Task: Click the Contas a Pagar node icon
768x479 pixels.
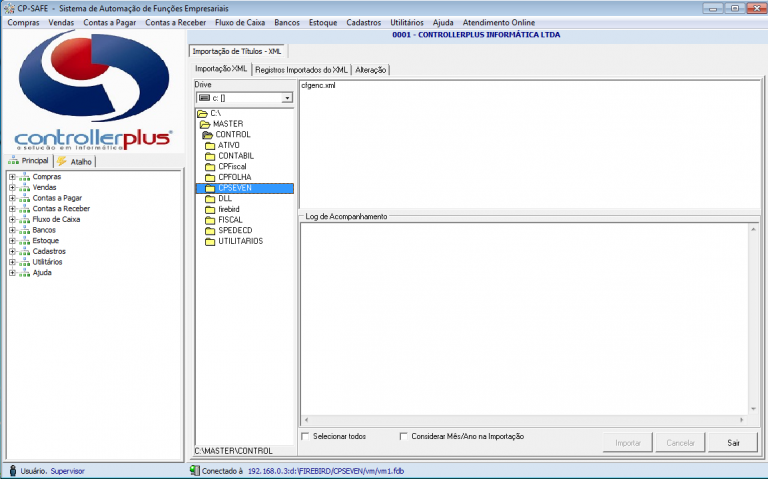Action: (x=24, y=198)
